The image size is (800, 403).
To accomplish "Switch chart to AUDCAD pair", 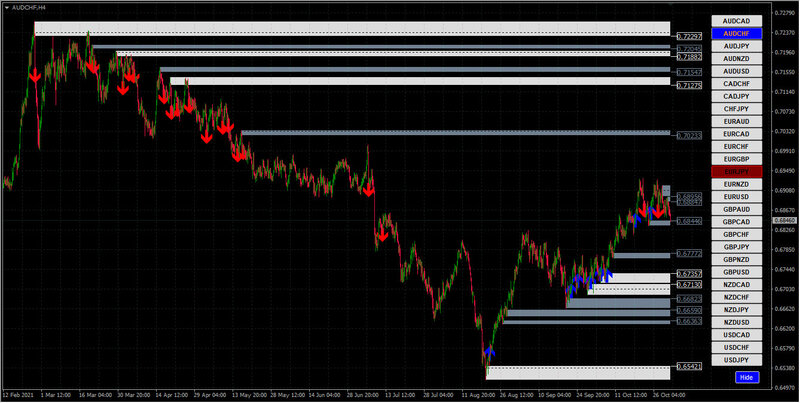I will [737, 21].
